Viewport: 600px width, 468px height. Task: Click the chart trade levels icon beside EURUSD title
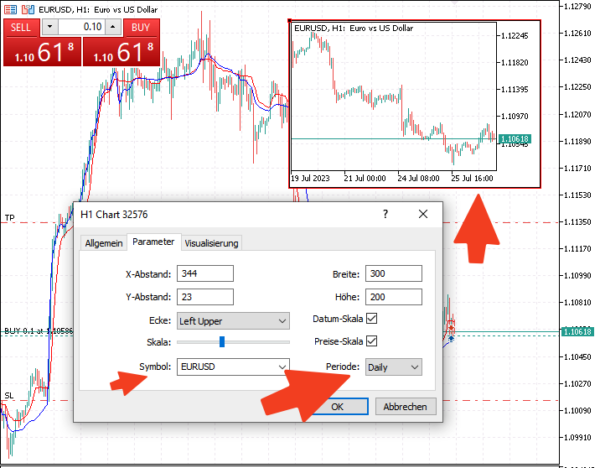(28, 9)
